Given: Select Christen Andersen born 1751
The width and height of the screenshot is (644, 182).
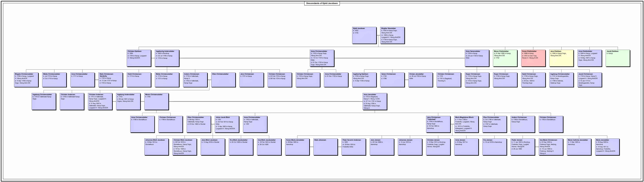Looking at the screenshot, I should [x=100, y=101].
